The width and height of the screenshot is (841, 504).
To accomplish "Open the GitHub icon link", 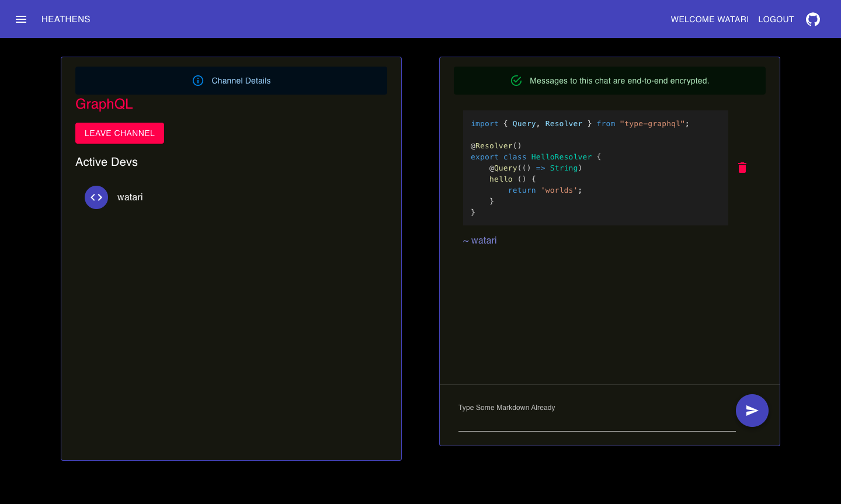I will point(813,19).
